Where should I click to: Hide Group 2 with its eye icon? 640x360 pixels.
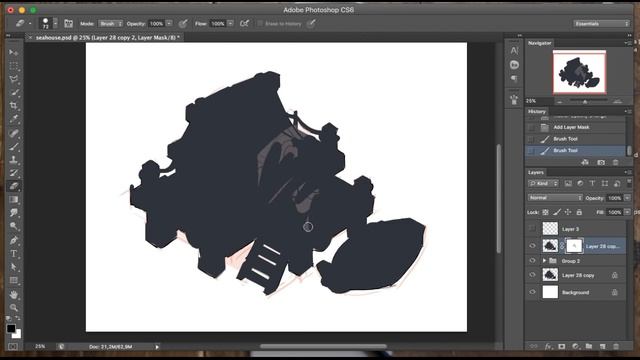(532, 260)
